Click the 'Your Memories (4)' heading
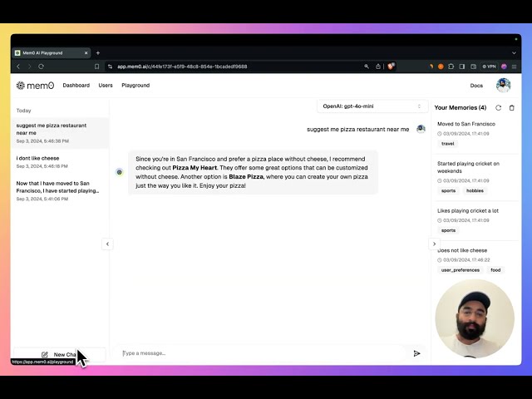 461,107
